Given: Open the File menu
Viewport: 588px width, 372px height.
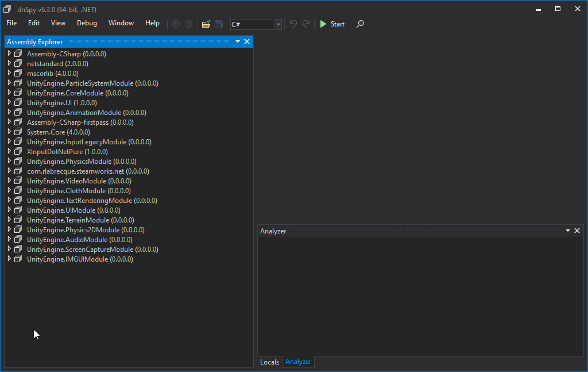Looking at the screenshot, I should [x=11, y=23].
